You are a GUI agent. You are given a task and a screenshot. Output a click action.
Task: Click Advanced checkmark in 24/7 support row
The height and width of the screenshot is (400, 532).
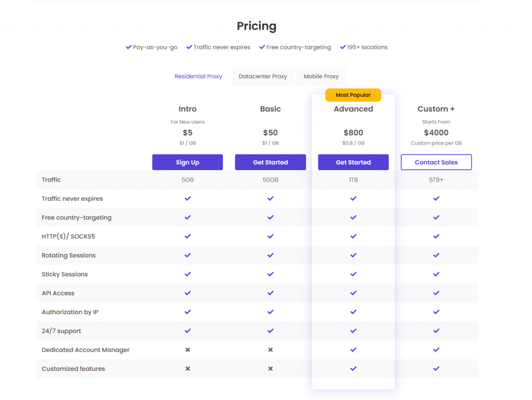[x=353, y=331]
